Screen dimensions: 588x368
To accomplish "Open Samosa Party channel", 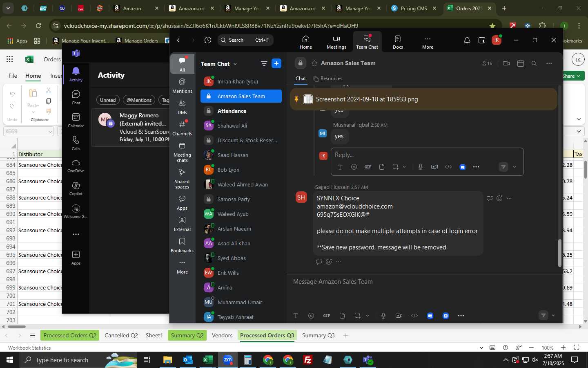I will pos(241,199).
